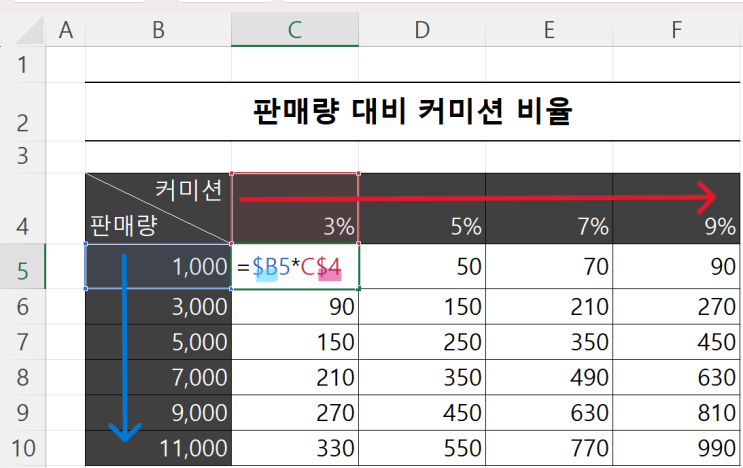The image size is (743, 468).
Task: Select column F header
Action: [x=677, y=30]
